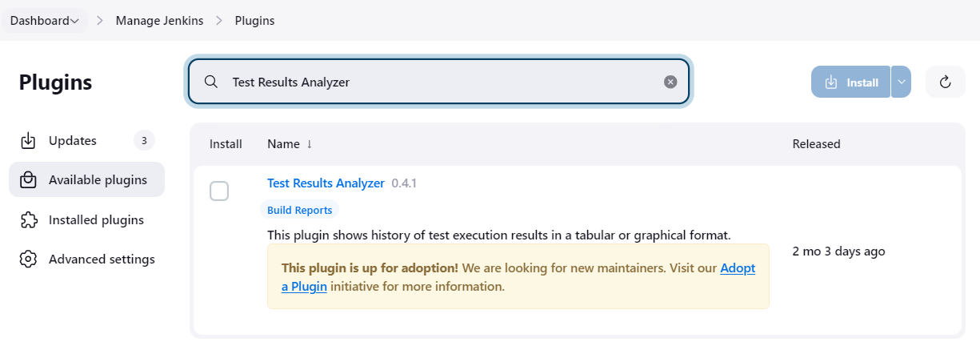The height and width of the screenshot is (358, 980).
Task: Click the refresh plugins icon button
Action: tap(945, 82)
